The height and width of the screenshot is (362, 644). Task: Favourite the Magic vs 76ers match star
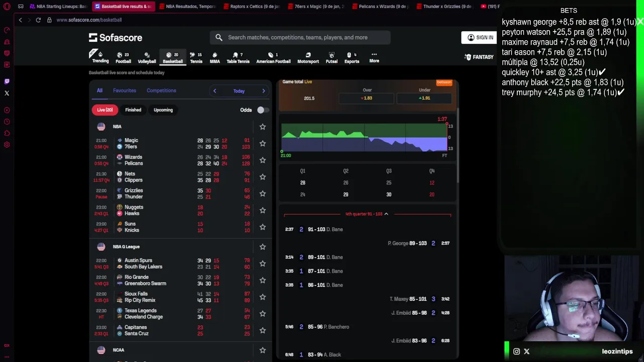262,143
